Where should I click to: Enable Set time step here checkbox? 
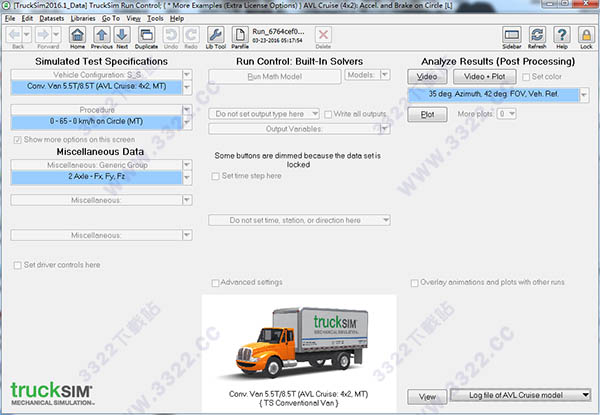click(215, 176)
